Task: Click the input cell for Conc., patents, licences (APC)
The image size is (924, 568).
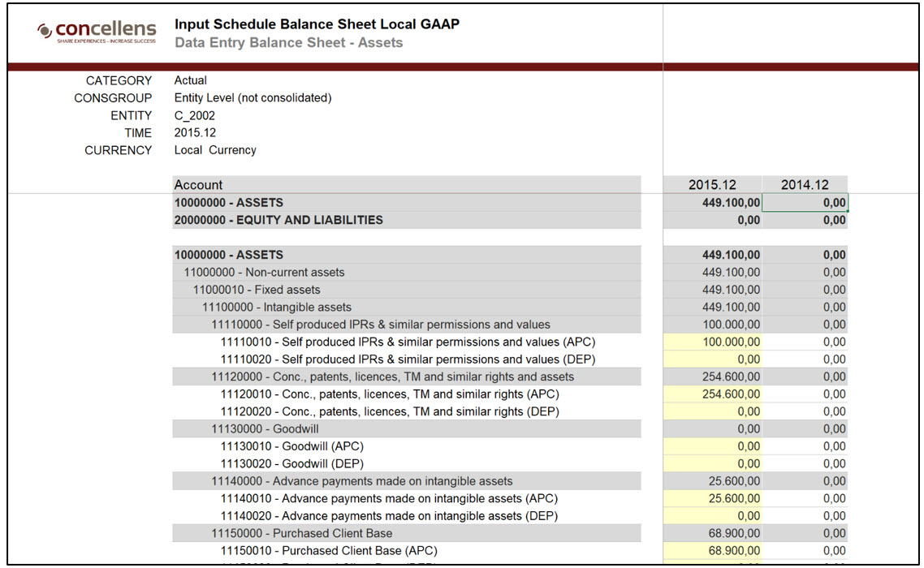Action: coord(712,394)
